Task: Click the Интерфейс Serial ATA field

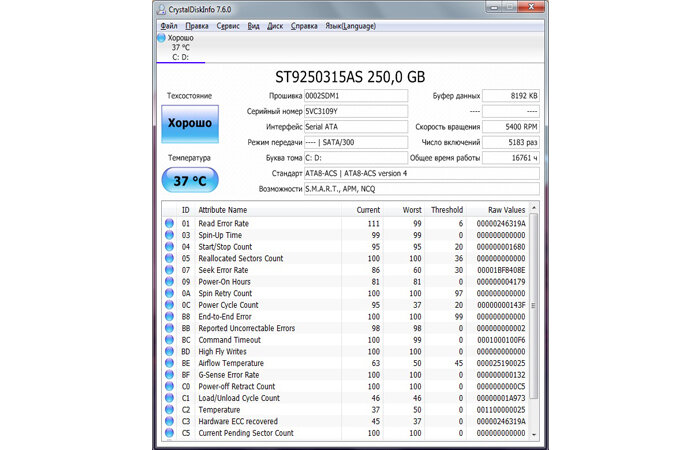Action: 356,127
